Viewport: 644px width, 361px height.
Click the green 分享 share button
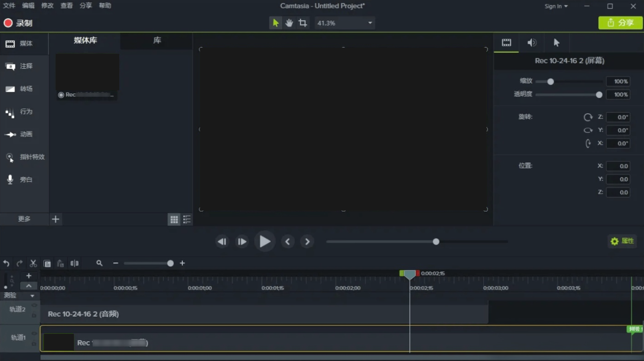tap(621, 23)
